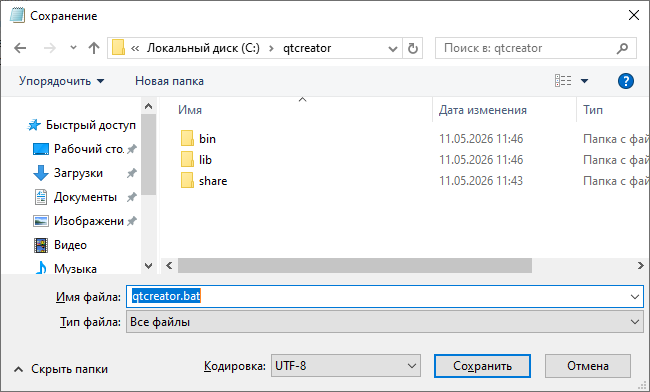Open 'Музыка' in navigation pane

point(65,268)
